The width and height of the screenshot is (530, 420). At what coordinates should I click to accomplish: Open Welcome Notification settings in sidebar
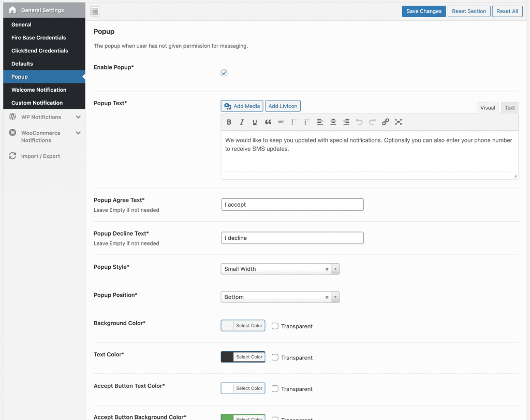pyautogui.click(x=39, y=90)
